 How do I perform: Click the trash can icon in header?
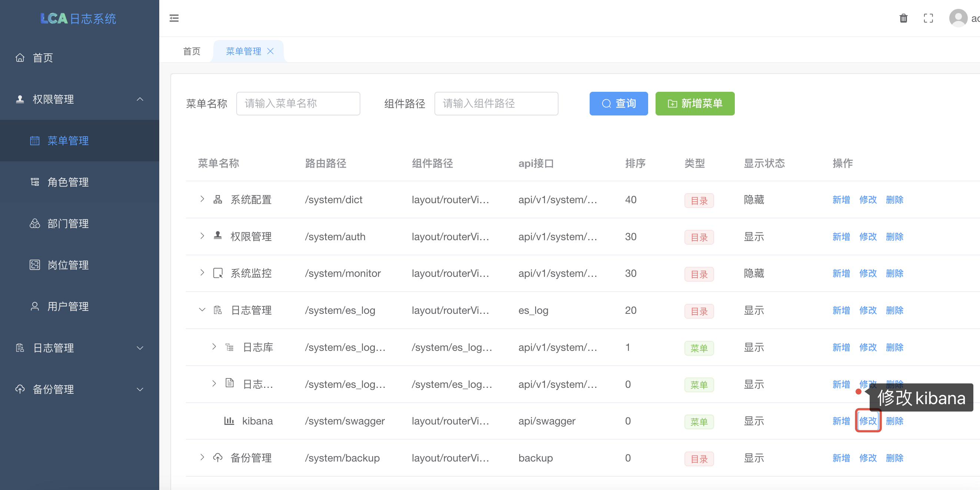903,18
